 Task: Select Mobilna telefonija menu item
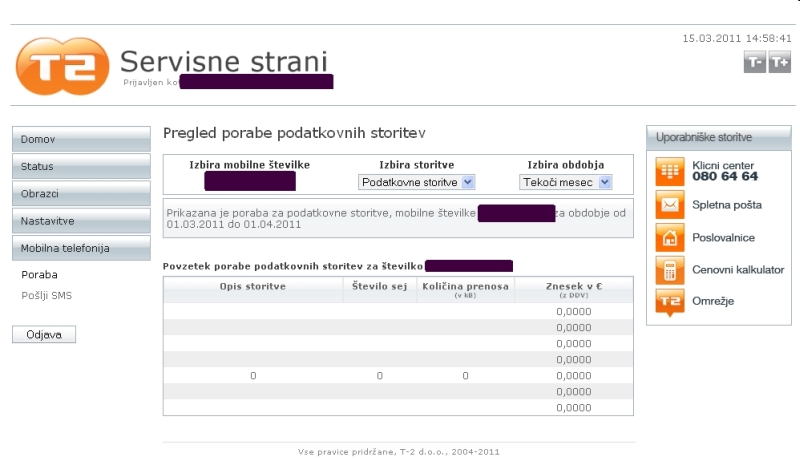click(x=81, y=248)
